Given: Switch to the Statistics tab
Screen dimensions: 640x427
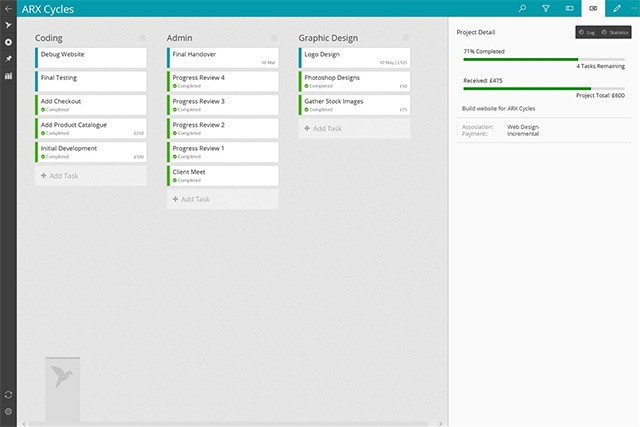Looking at the screenshot, I should coord(615,32).
